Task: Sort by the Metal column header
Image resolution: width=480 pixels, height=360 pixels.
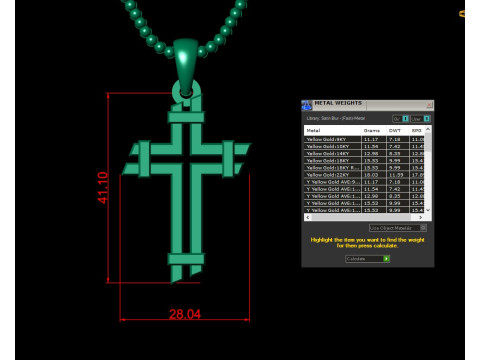Action: [332, 130]
